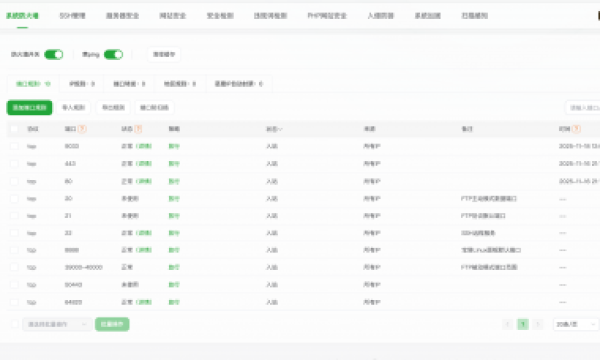Viewport: 600px width, 360px height.
Task: Click remark text SSH远程服务
Action: tap(478, 233)
